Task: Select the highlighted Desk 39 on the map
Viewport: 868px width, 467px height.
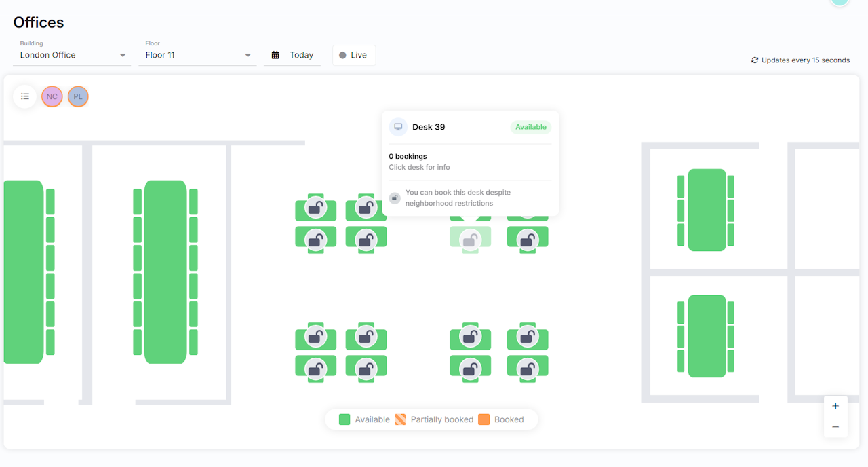Action: tap(470, 239)
